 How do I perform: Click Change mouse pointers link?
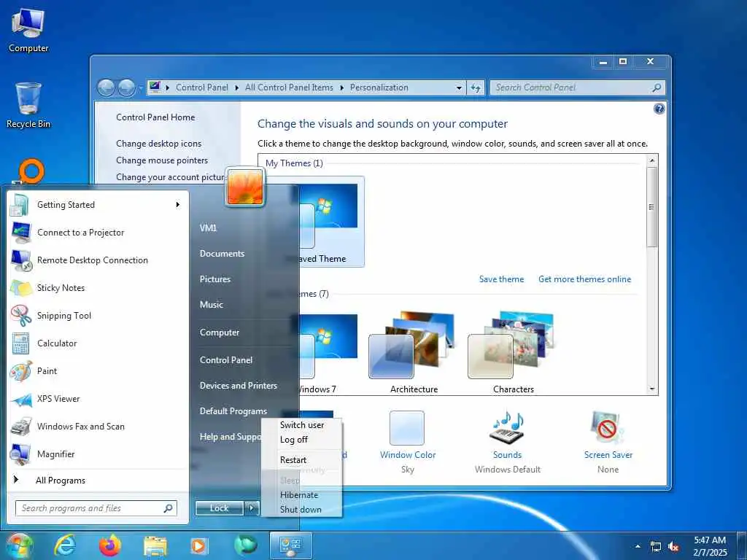point(162,160)
